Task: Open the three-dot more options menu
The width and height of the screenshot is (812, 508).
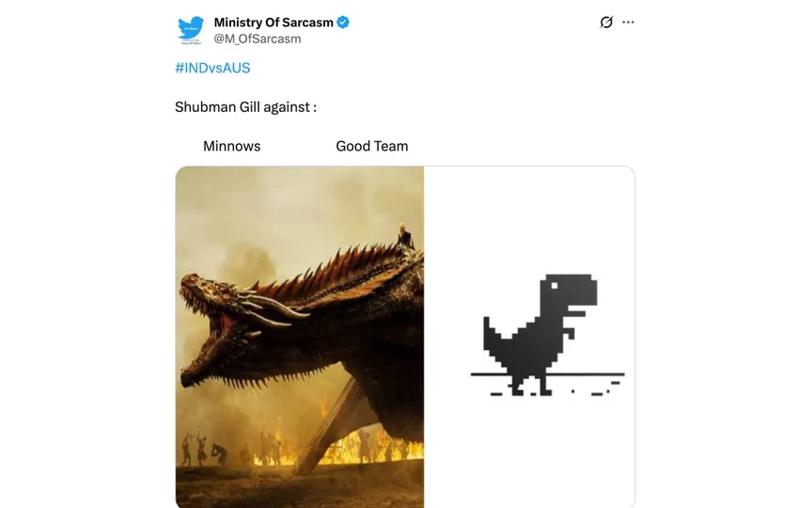Action: point(628,23)
